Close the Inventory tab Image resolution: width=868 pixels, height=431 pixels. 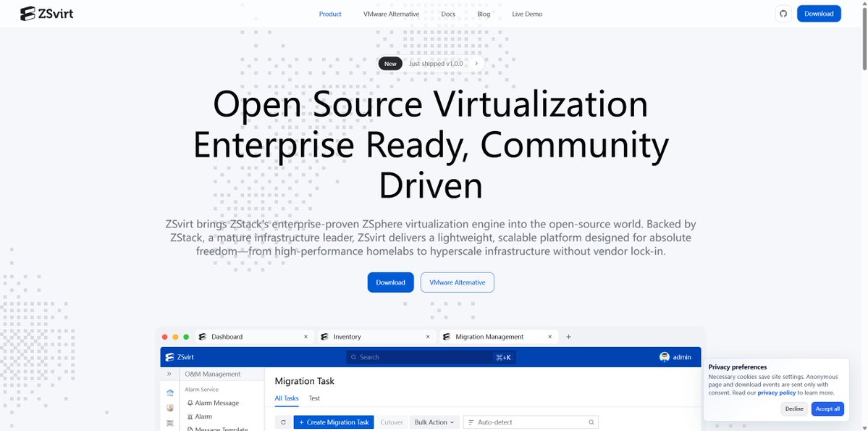(x=427, y=337)
